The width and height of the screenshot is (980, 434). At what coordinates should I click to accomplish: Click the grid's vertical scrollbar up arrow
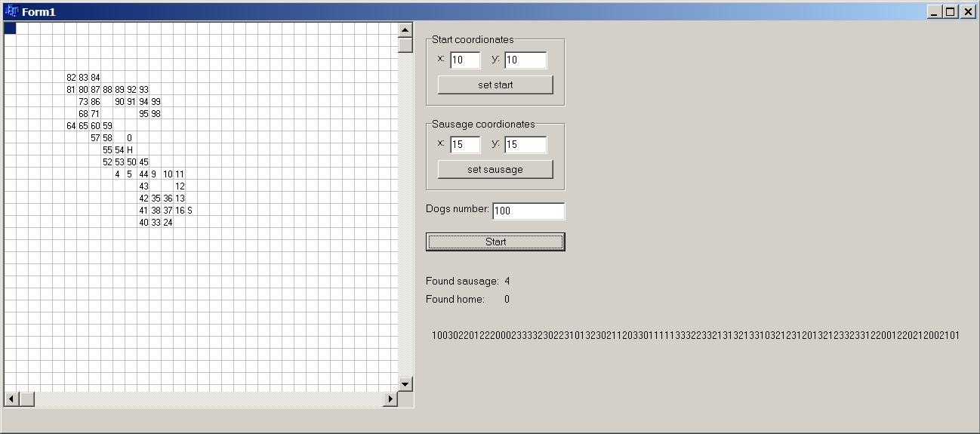[405, 30]
